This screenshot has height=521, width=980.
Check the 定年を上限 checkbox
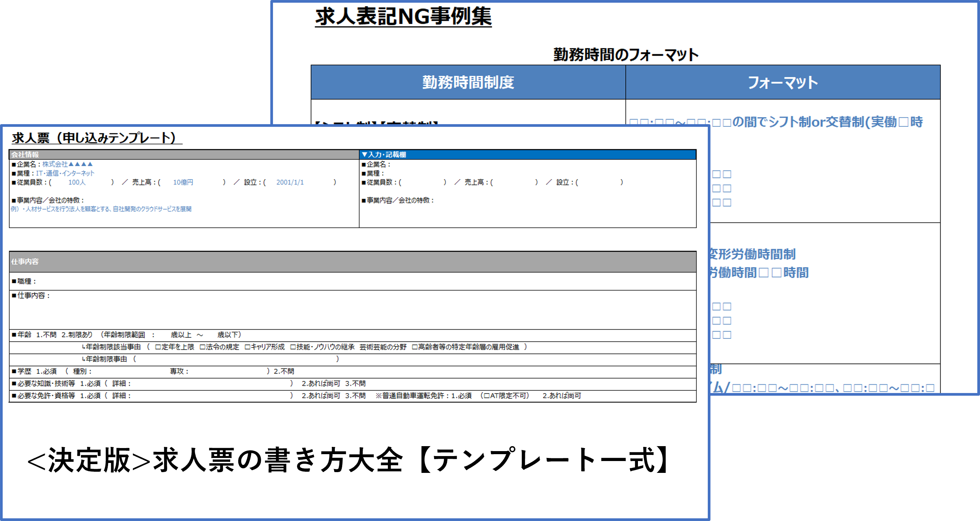click(x=157, y=347)
